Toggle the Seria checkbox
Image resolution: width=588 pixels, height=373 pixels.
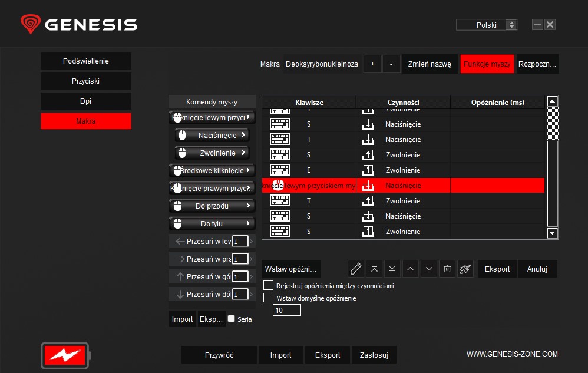pyautogui.click(x=232, y=319)
